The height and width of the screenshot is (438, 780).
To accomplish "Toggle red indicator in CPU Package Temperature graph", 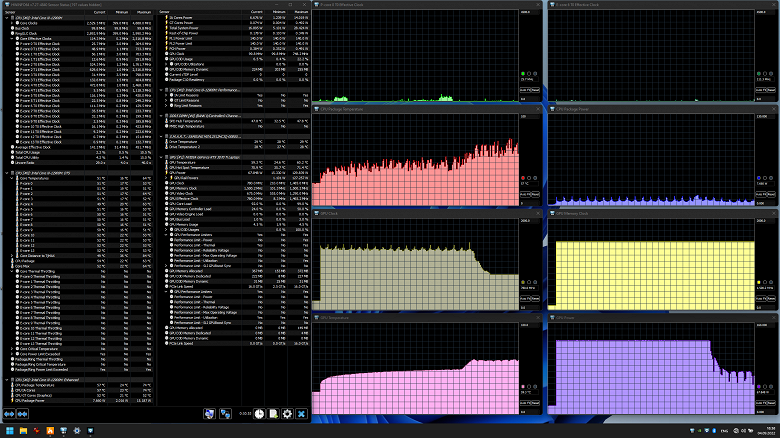I will (x=523, y=178).
